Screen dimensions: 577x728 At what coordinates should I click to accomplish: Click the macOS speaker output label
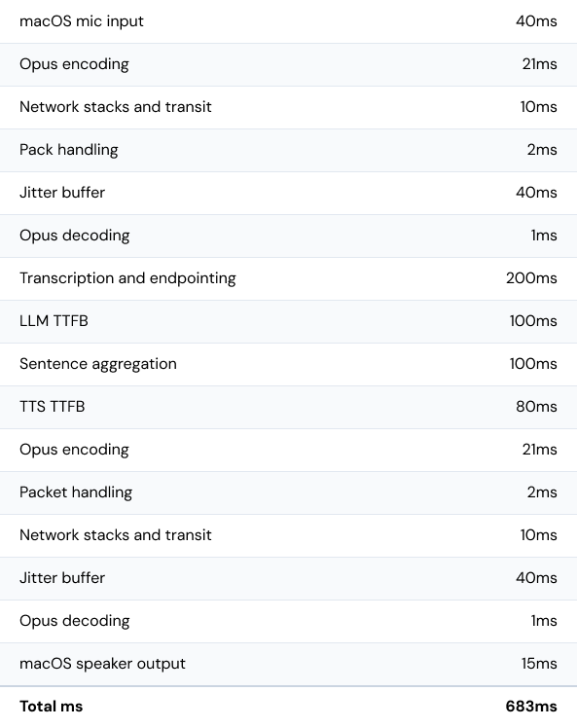[102, 664]
